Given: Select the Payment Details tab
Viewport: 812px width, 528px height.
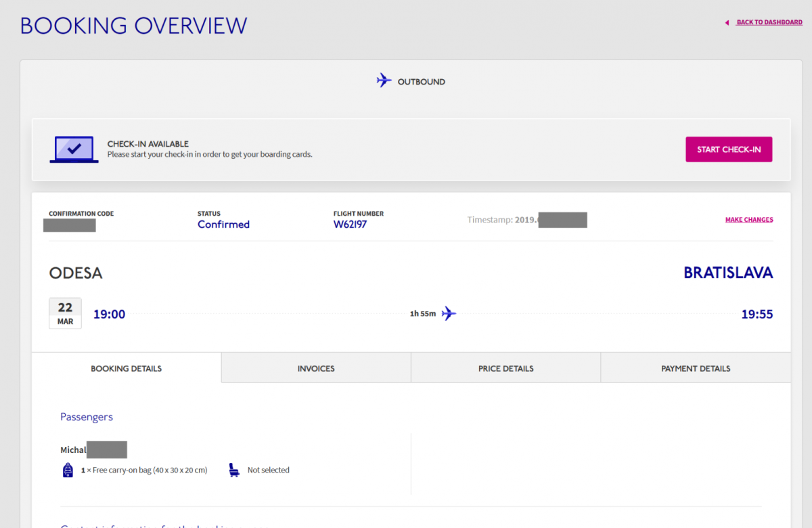Looking at the screenshot, I should (696, 368).
